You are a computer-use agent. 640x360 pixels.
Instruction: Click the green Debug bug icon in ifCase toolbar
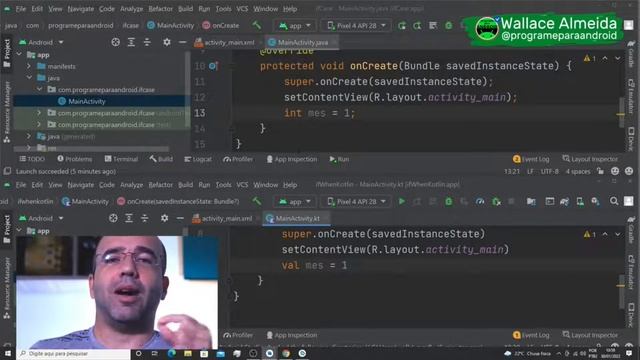pos(449,25)
